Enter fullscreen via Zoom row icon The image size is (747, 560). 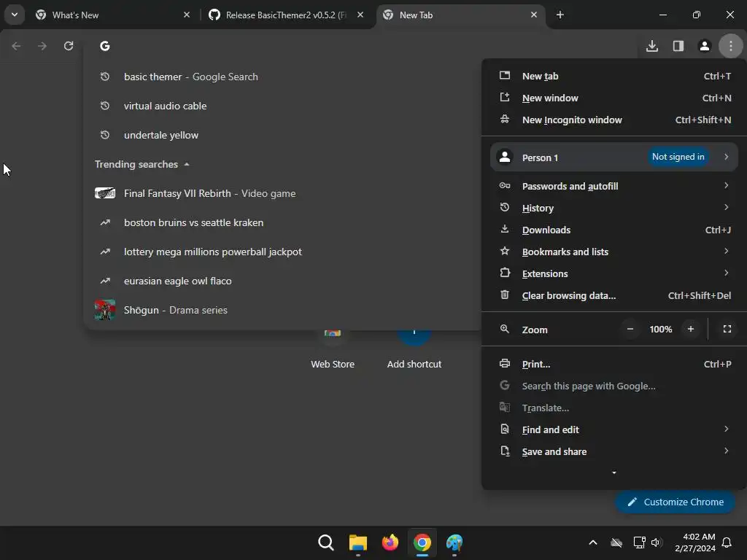(x=727, y=329)
